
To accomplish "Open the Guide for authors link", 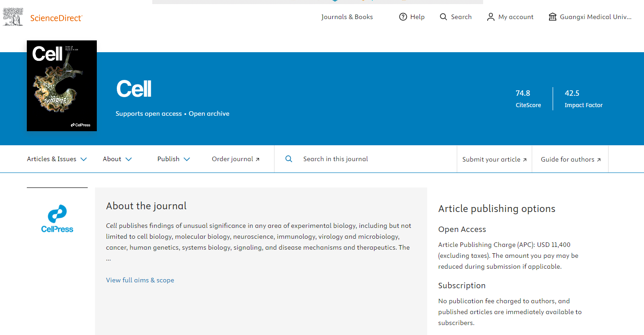I will (570, 159).
